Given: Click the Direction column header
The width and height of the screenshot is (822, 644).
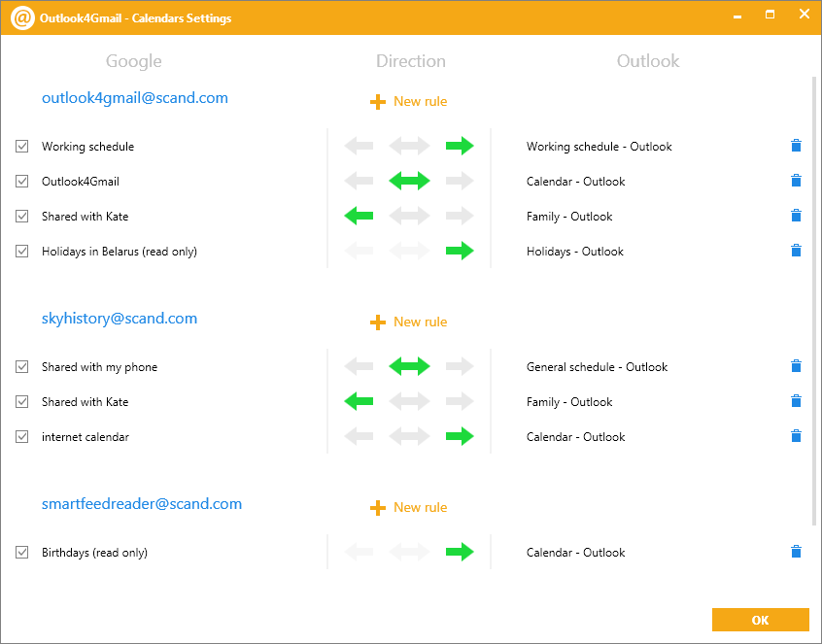Looking at the screenshot, I should click(411, 61).
